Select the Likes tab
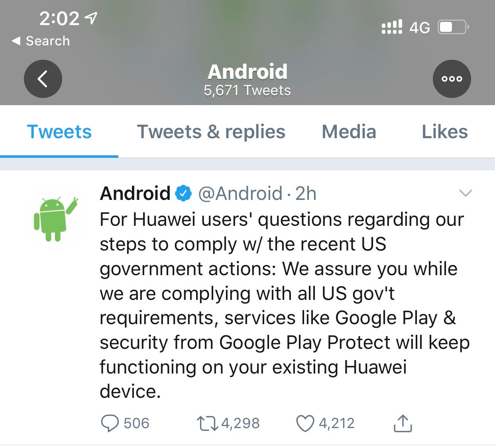Screen dimensions: 495x448 [445, 132]
